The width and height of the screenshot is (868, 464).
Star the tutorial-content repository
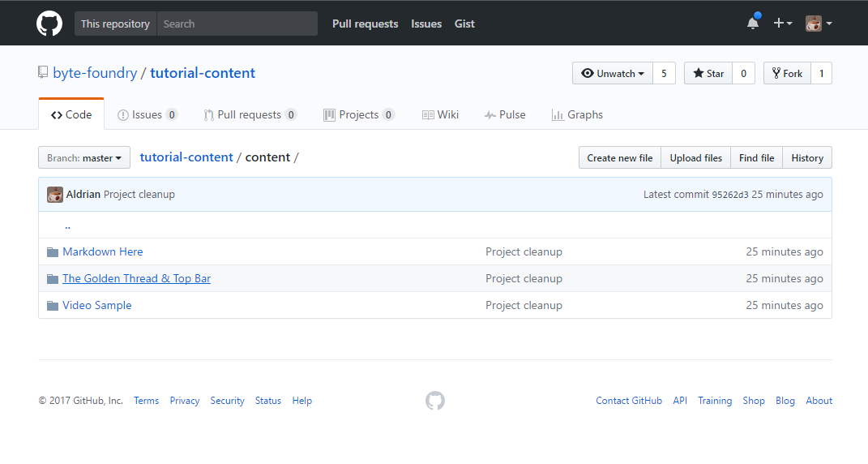click(x=708, y=73)
